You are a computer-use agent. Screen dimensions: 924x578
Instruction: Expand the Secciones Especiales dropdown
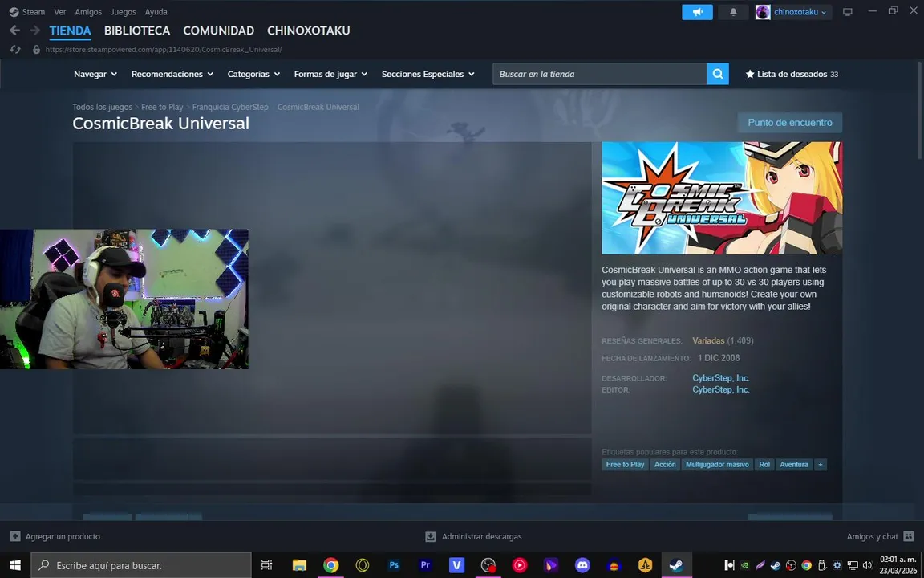point(428,74)
